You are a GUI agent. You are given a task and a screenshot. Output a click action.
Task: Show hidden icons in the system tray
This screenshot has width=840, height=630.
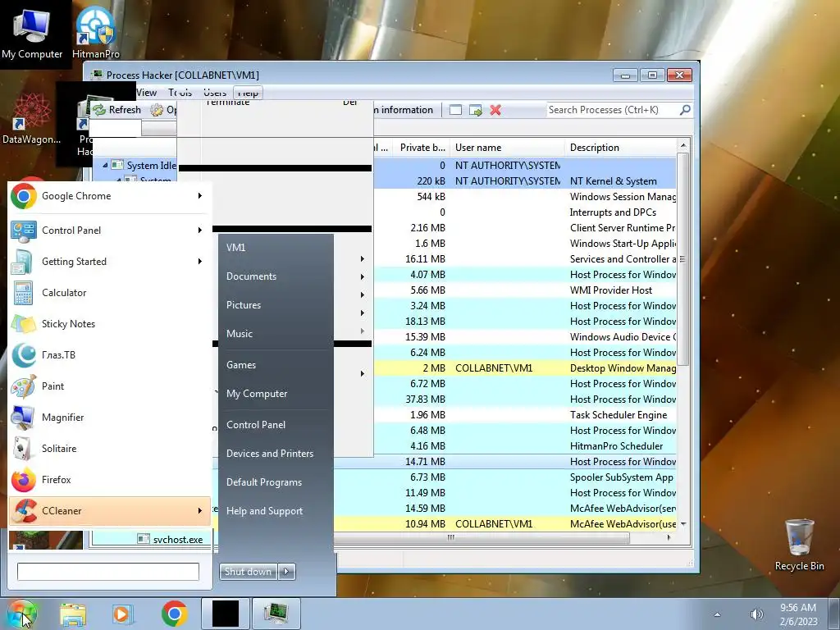(x=717, y=614)
